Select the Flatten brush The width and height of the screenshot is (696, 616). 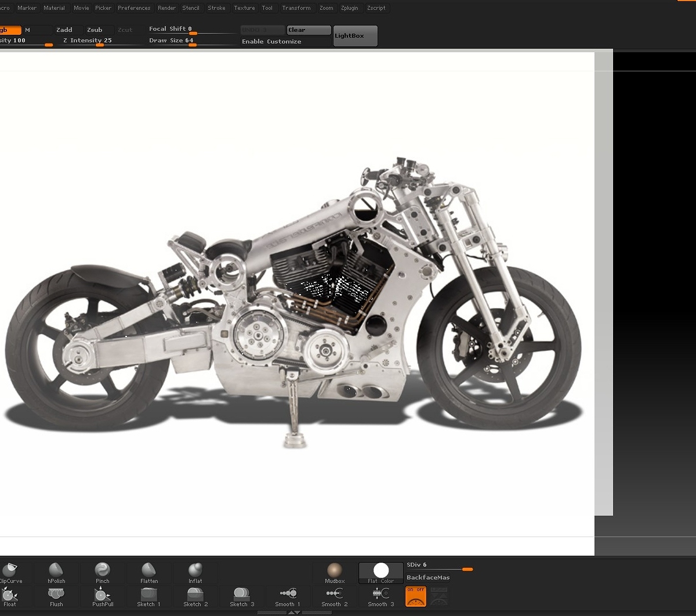[x=149, y=572]
